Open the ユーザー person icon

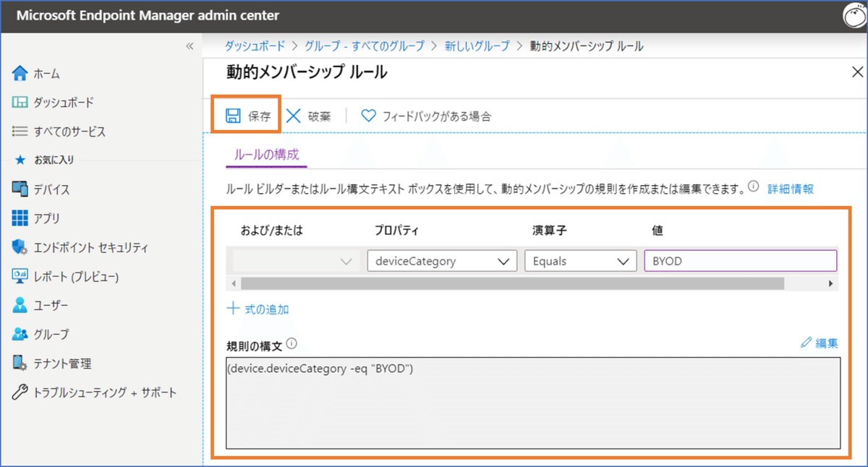[20, 305]
